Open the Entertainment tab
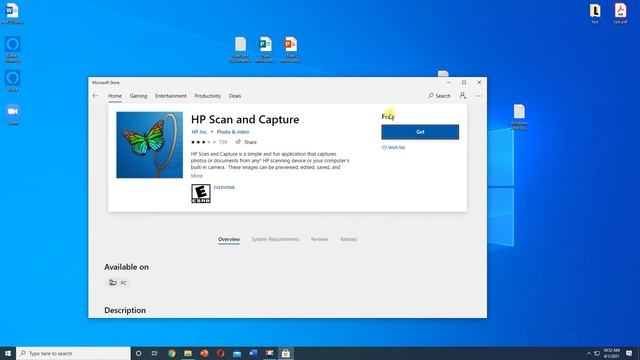 (171, 96)
